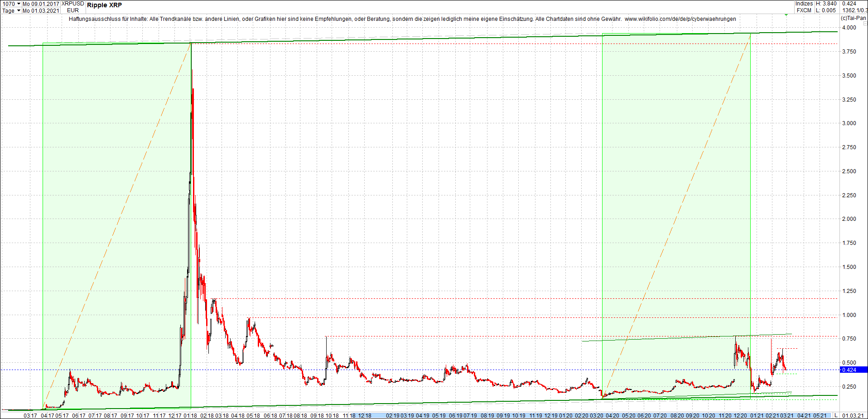Open the "Tage" timeframe dropdown
The image size is (868, 419).
click(9, 10)
